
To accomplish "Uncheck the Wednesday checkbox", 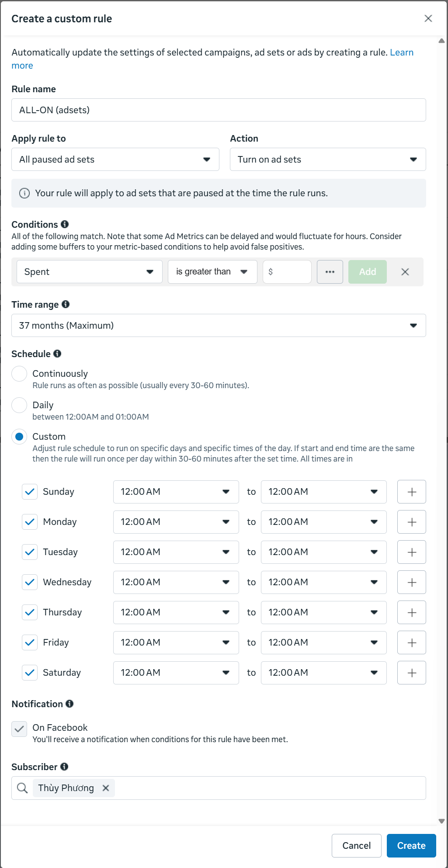I will 30,582.
